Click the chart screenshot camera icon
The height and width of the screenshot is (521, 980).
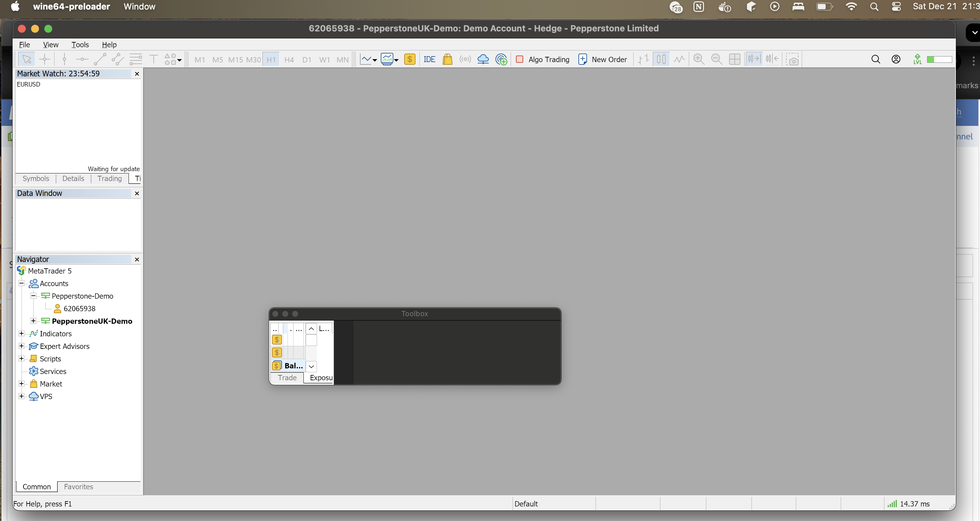click(x=793, y=59)
